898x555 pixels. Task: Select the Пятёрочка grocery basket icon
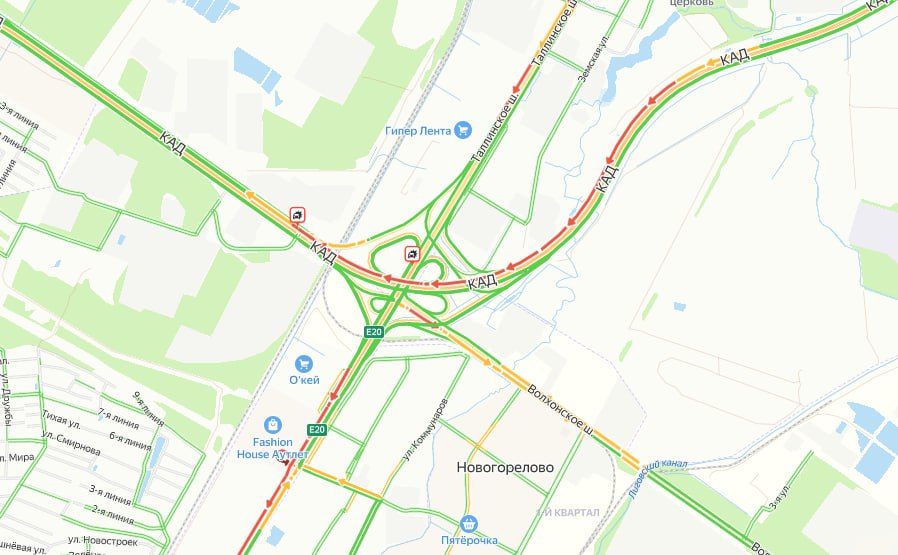469,523
